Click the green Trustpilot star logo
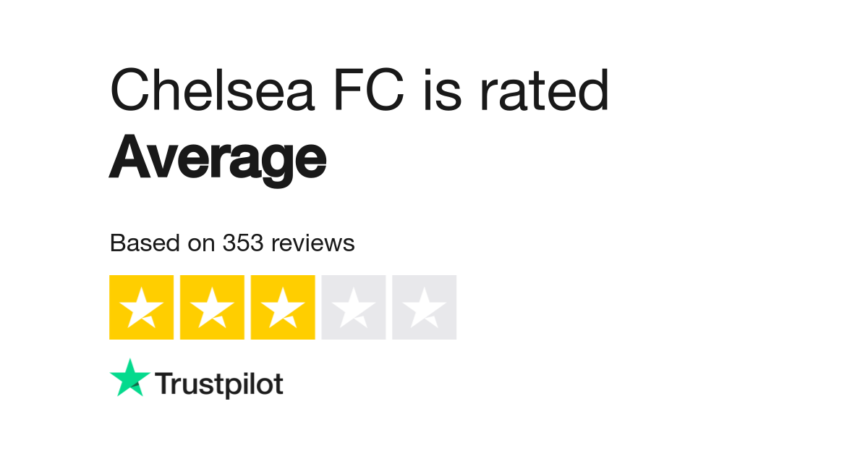Screen dimensions: 868x454 [130, 378]
